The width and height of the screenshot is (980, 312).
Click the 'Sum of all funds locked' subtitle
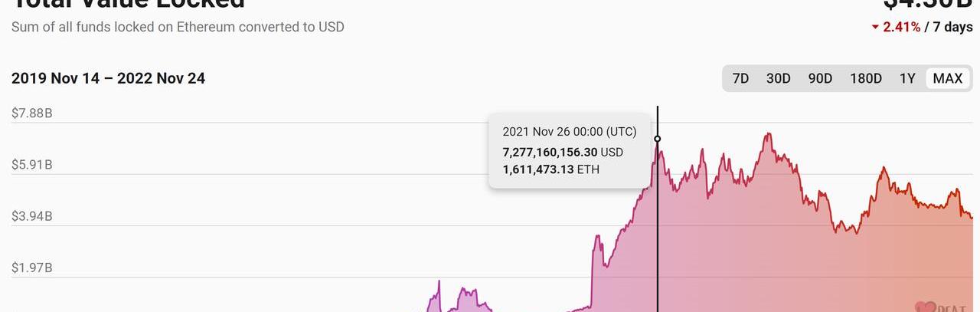[178, 27]
